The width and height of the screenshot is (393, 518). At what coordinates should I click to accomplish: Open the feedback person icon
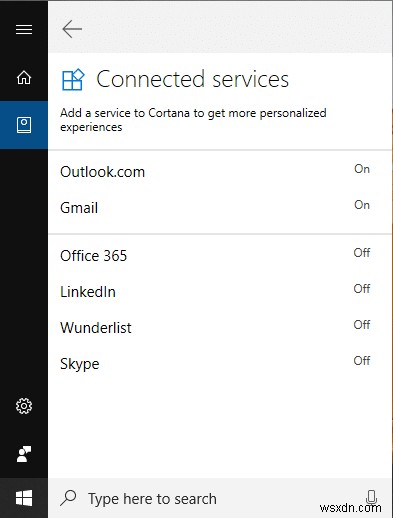24,454
